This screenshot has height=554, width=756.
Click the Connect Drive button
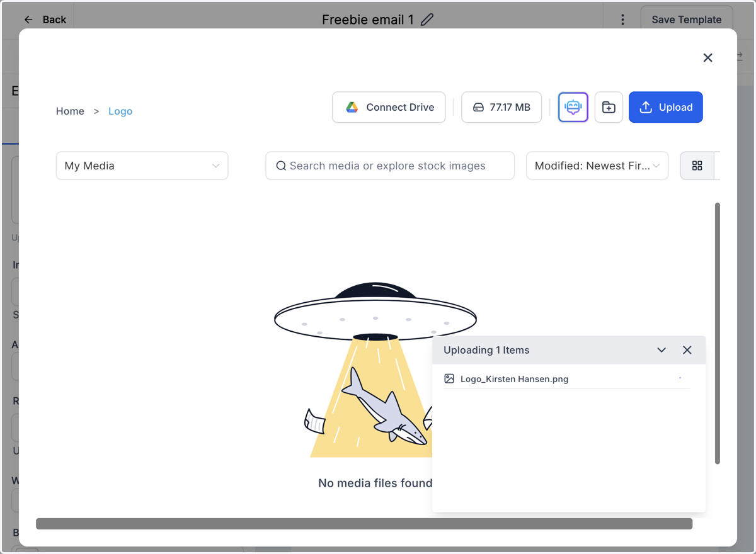[x=389, y=107]
